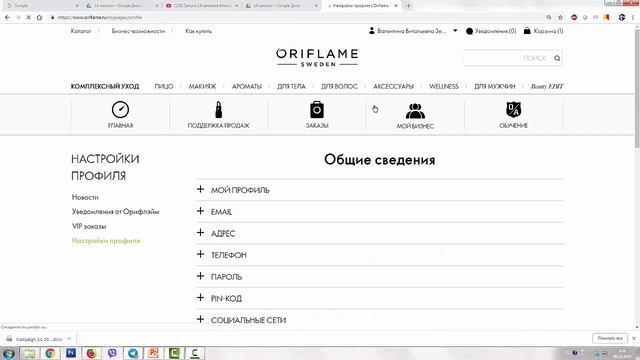The image size is (640, 360).
Task: Open Chrome from the taskbar
Action: (50, 353)
